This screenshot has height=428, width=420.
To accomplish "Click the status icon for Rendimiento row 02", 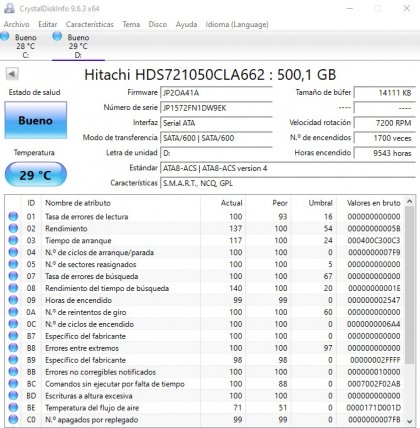I will (x=13, y=228).
